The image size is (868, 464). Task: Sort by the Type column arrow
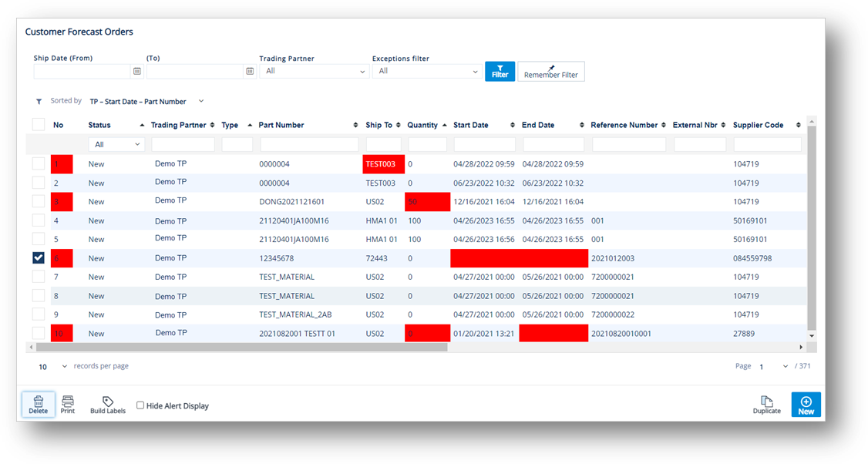[x=250, y=125]
